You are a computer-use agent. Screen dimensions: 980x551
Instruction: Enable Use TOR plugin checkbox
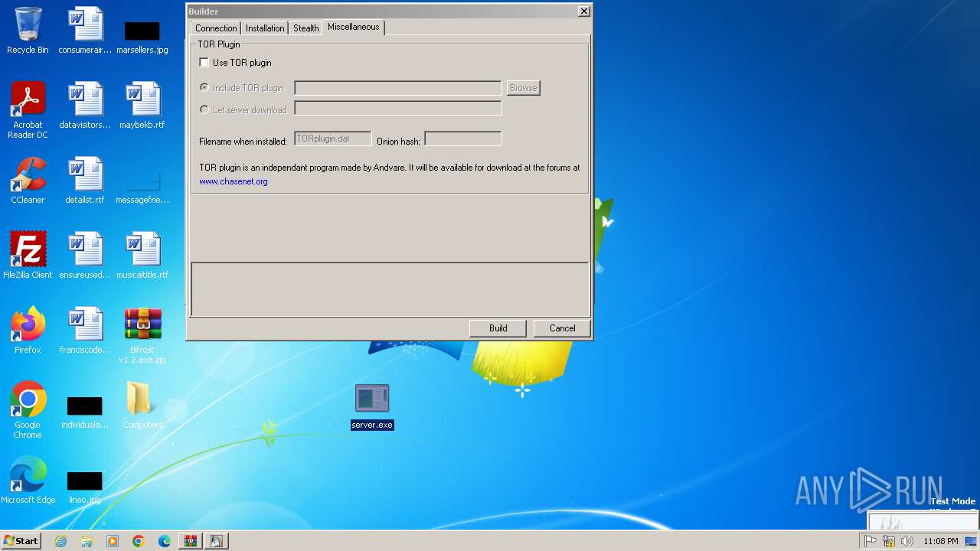[x=204, y=63]
